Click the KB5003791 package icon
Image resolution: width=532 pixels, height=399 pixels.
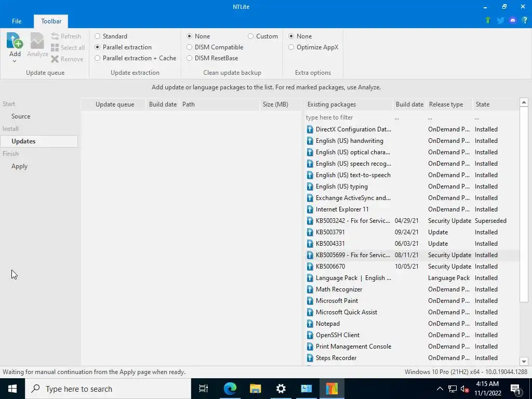pos(310,232)
